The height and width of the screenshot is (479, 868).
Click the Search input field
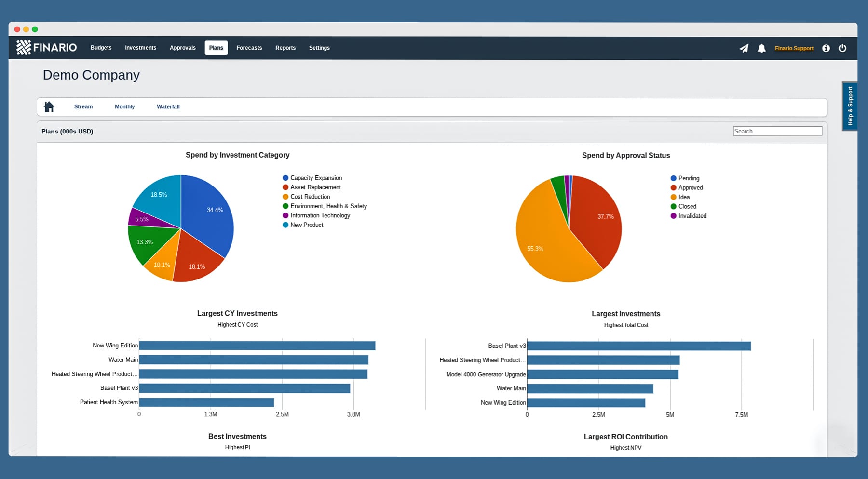coord(777,131)
